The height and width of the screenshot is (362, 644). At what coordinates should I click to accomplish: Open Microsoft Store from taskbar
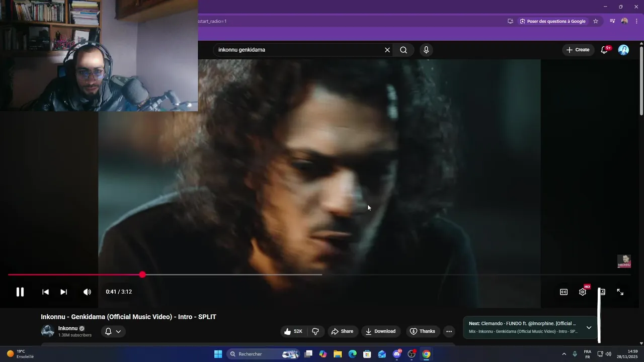367,354
